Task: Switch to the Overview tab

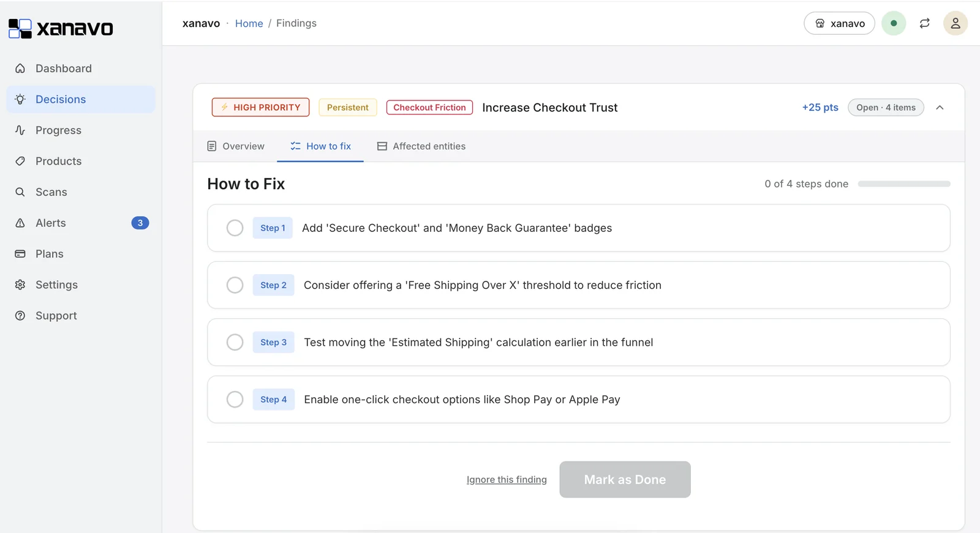Action: point(236,146)
